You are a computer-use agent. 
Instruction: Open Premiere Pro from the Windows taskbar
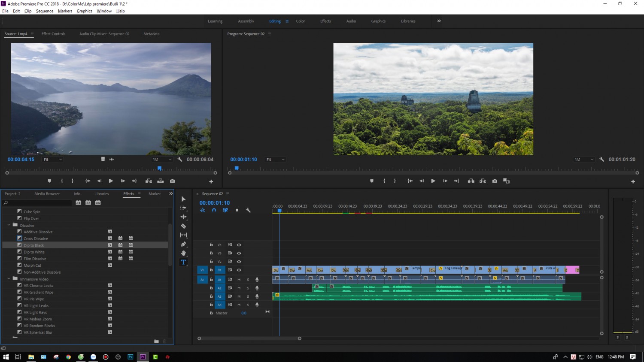[143, 357]
